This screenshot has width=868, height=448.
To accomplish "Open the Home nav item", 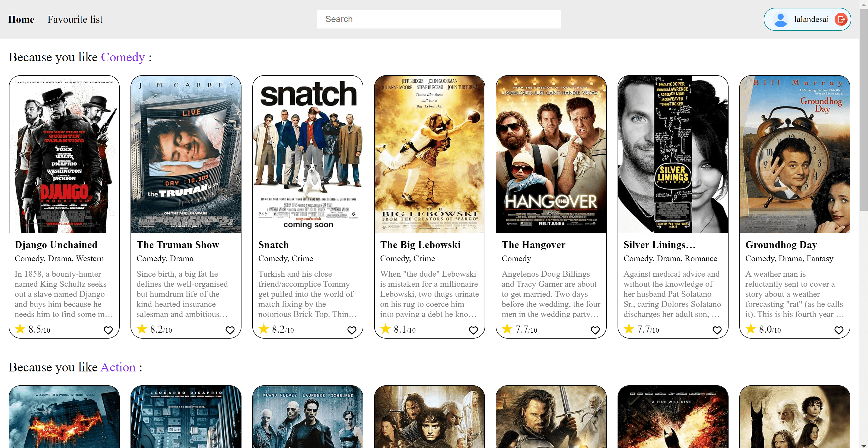I will 21,20.
